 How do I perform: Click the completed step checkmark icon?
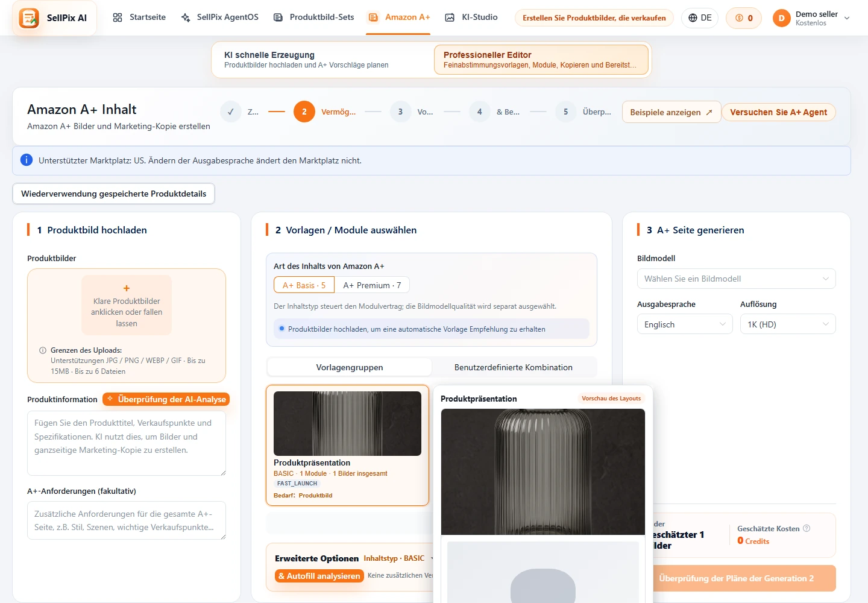coord(230,112)
